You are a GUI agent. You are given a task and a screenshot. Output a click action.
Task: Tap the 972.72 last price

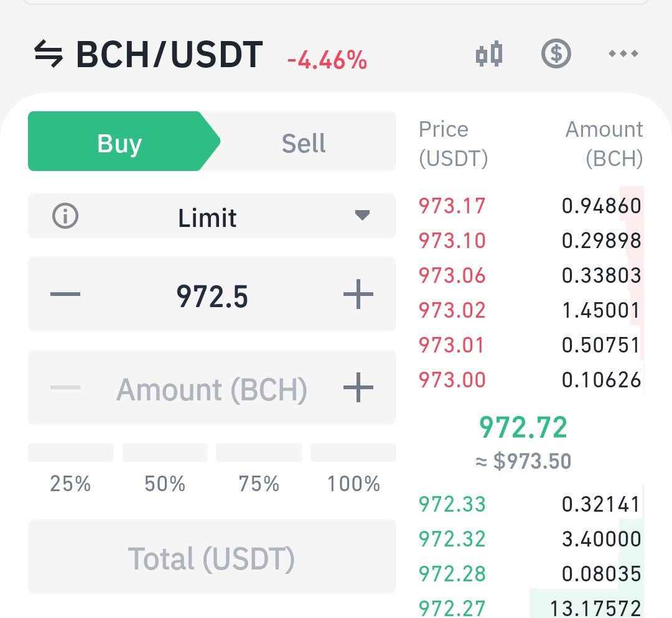(x=523, y=427)
